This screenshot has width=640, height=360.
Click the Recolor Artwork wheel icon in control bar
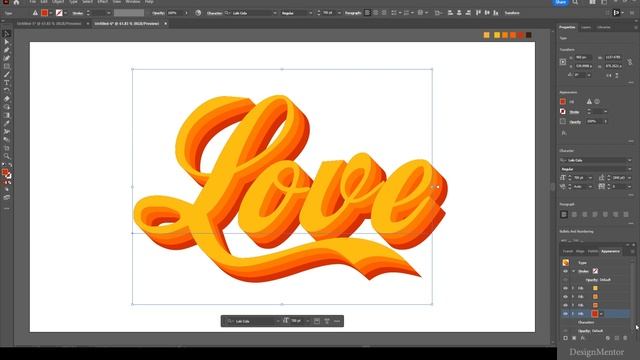coord(198,13)
